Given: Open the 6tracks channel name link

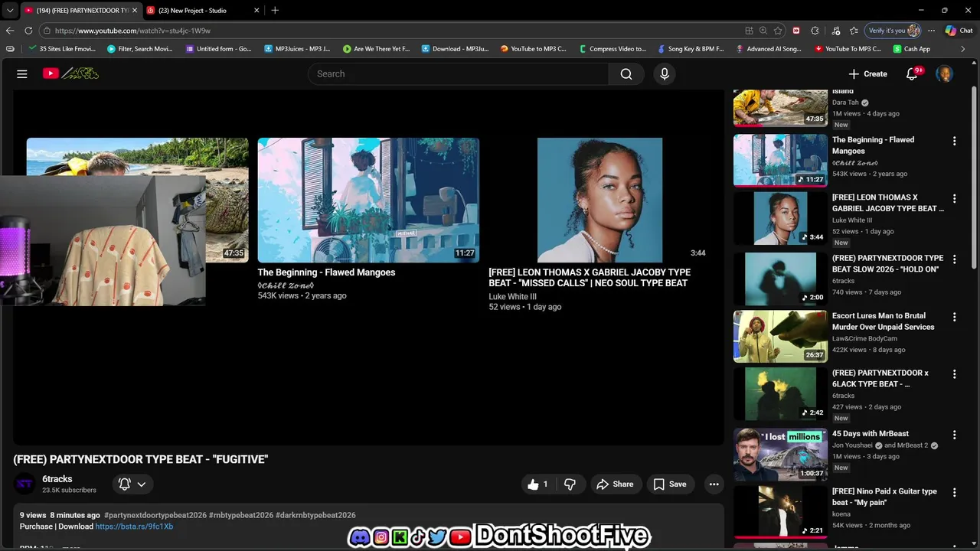Looking at the screenshot, I should [x=57, y=479].
